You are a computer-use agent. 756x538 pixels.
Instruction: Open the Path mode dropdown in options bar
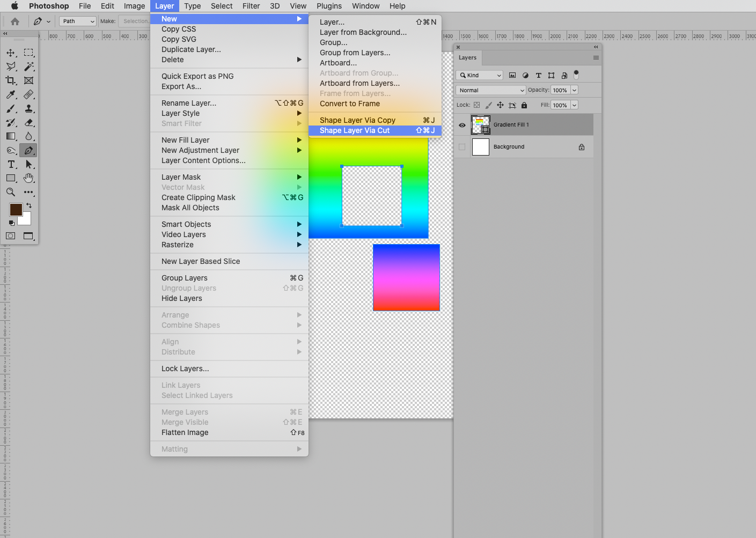[x=78, y=21]
